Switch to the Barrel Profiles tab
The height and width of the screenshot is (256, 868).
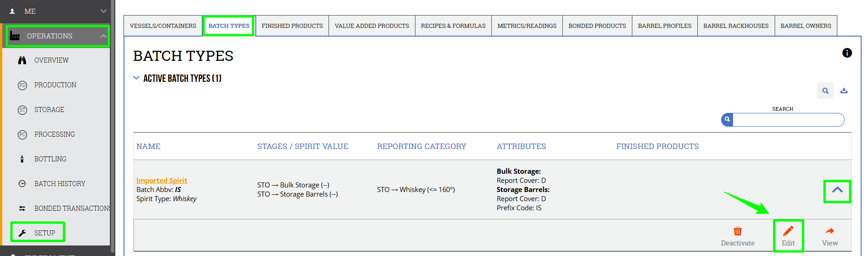click(x=664, y=26)
